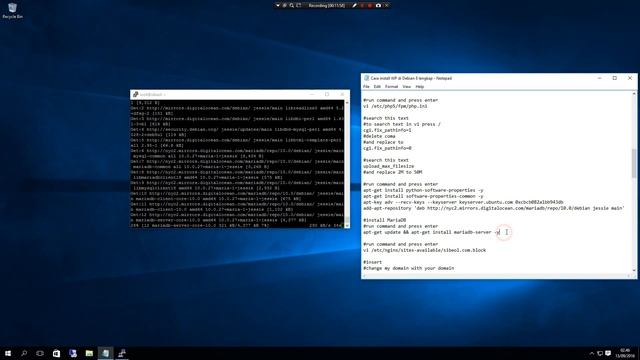640x360 pixels.
Task: Click the PuTTY scrollbar down arrow
Action: pos(347,225)
